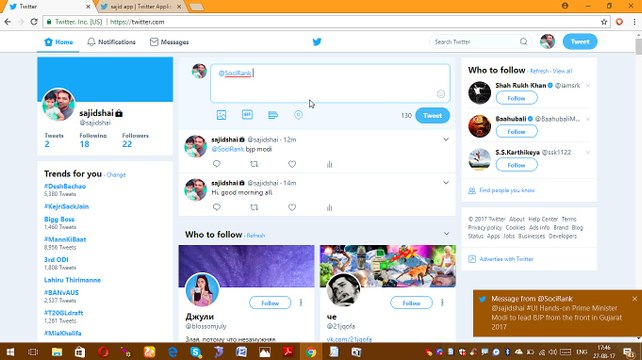
Task: Open Adobe Reader from the taskbar
Action: click(x=288, y=352)
